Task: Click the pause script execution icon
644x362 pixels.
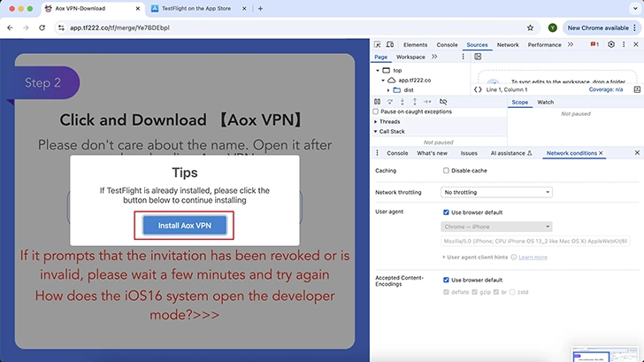Action: 378,102
